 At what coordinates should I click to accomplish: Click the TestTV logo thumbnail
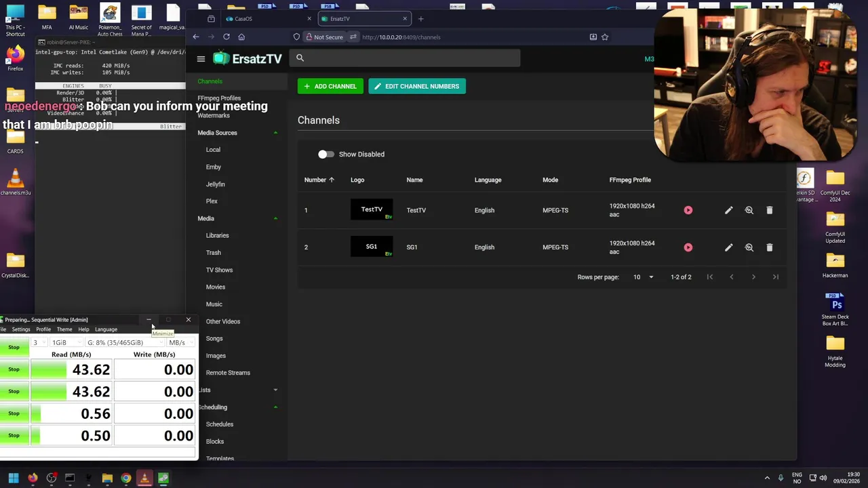point(372,210)
